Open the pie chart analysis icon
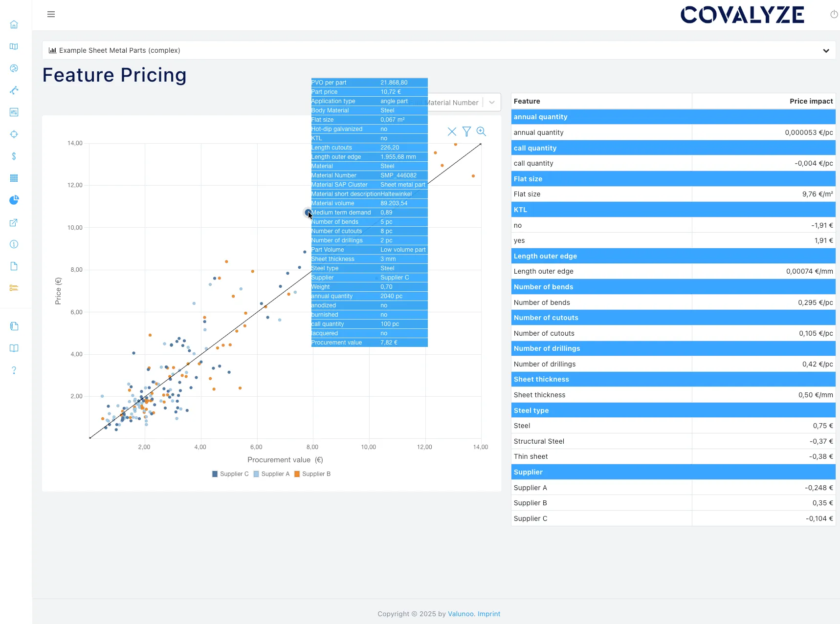This screenshot has width=840, height=624. coord(14,200)
